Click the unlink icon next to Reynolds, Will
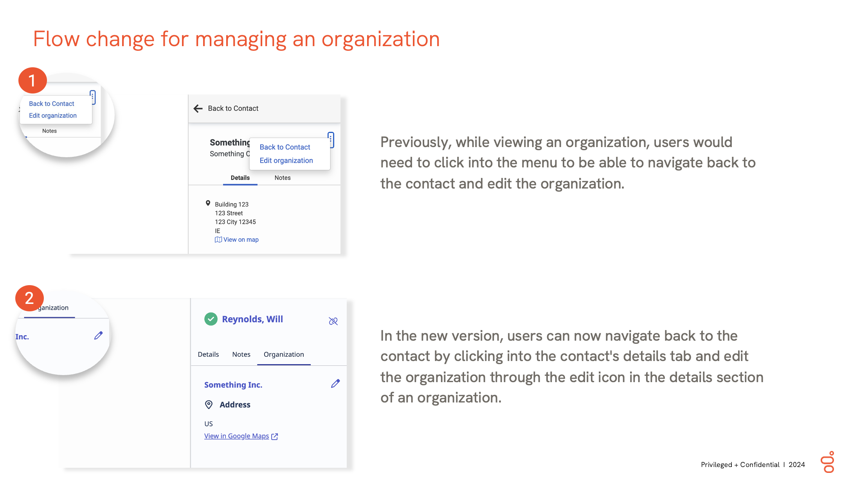The width and height of the screenshot is (868, 485). (333, 321)
